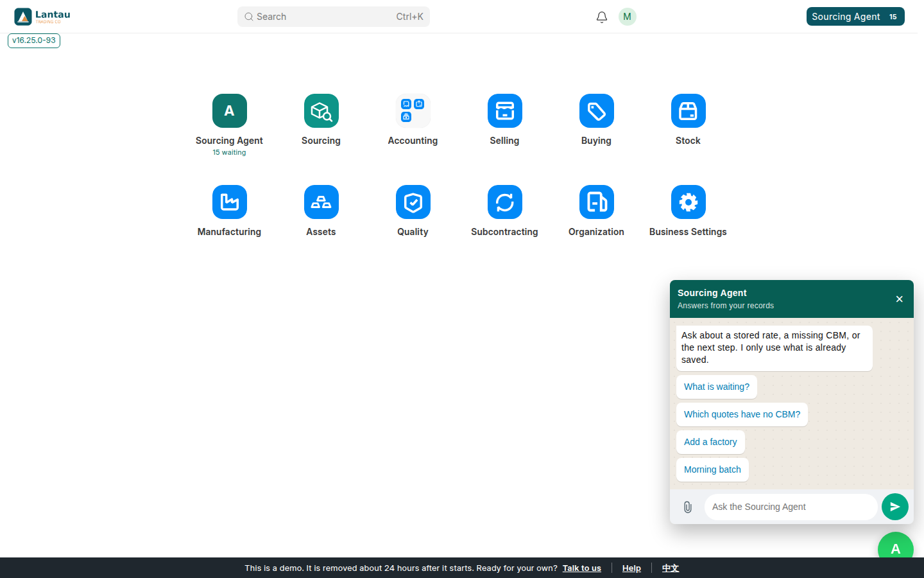Open the Selling module icon
The image size is (924, 578).
pos(504,111)
